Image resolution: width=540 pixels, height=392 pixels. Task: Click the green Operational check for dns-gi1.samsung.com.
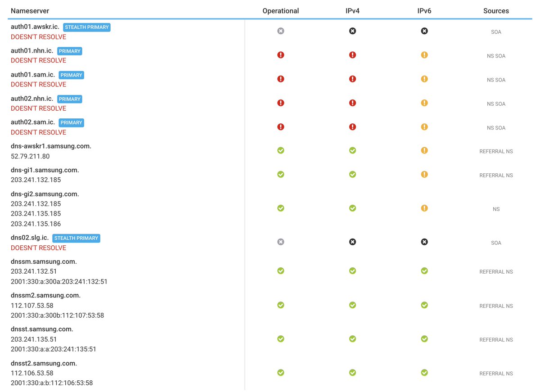[x=281, y=174]
